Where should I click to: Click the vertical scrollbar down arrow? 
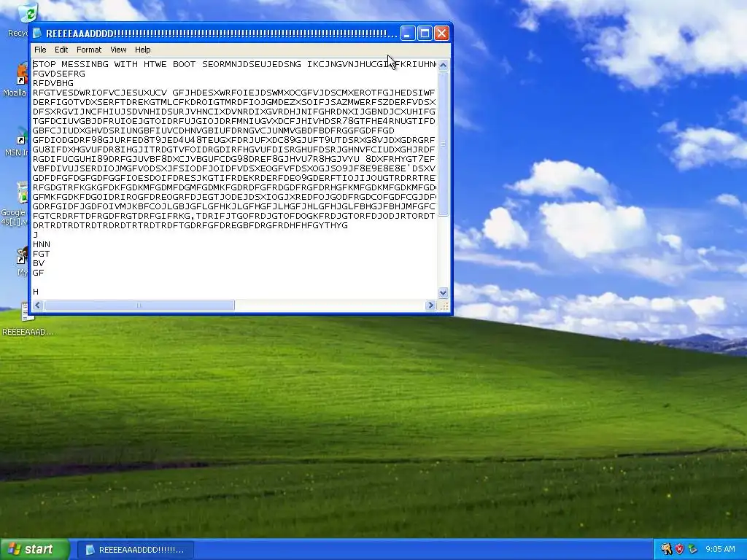(443, 292)
